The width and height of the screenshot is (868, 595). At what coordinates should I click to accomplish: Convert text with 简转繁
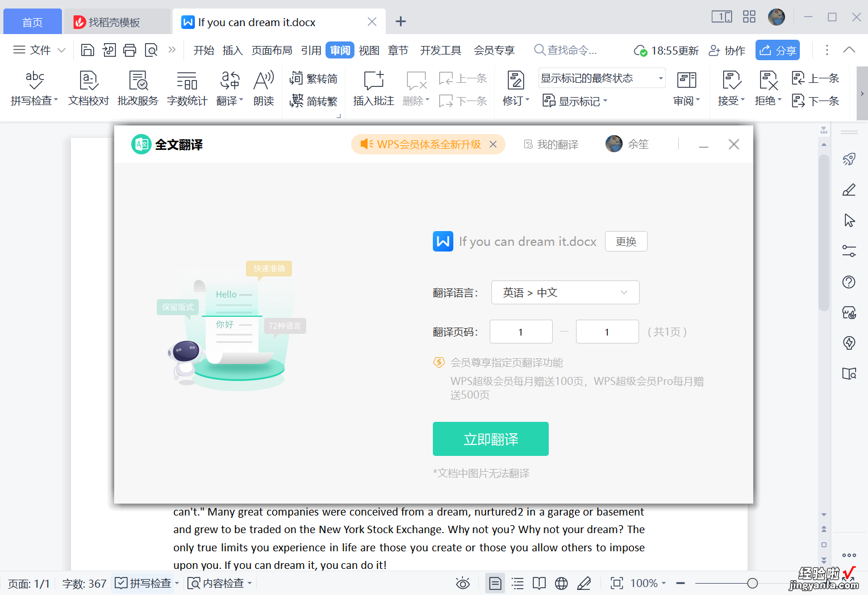314,101
